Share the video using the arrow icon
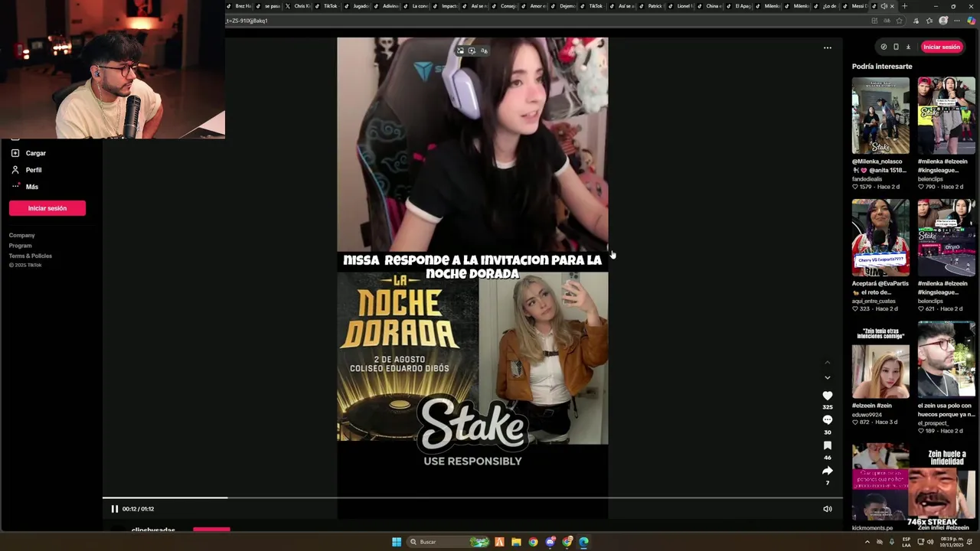 coord(827,471)
